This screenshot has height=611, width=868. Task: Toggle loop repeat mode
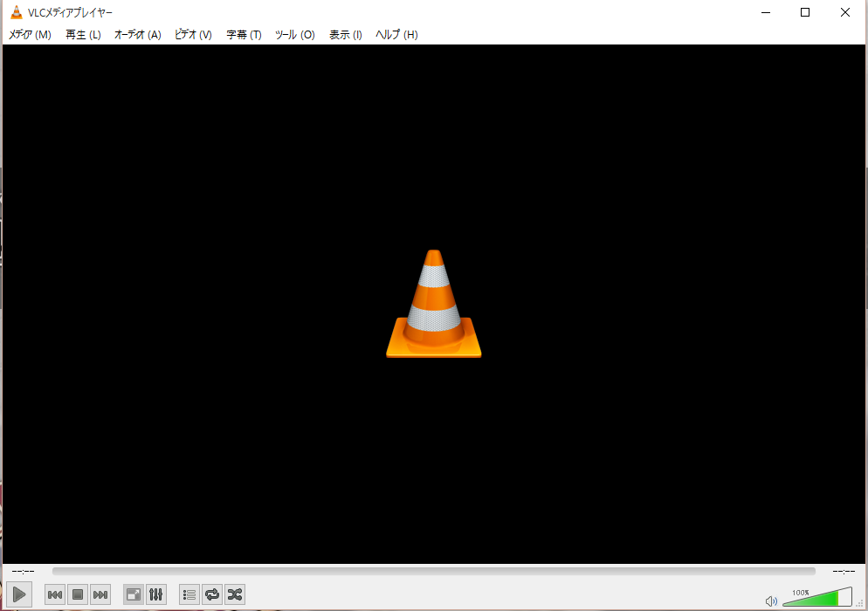212,594
